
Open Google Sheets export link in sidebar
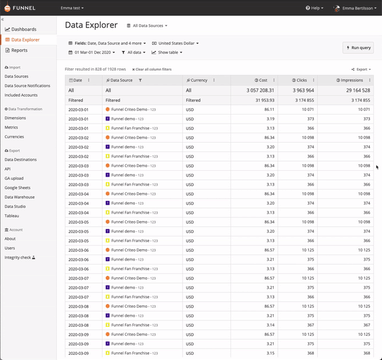click(17, 188)
